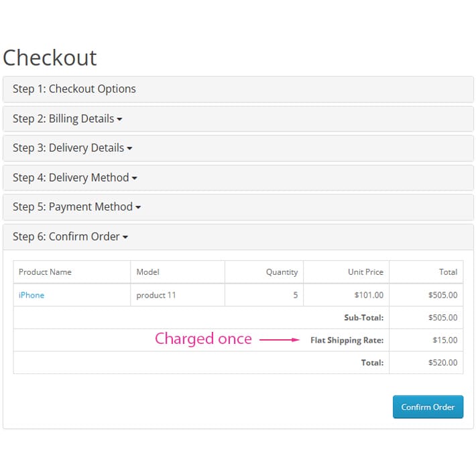
Task: Click the Sub-Total label in table
Action: (364, 318)
